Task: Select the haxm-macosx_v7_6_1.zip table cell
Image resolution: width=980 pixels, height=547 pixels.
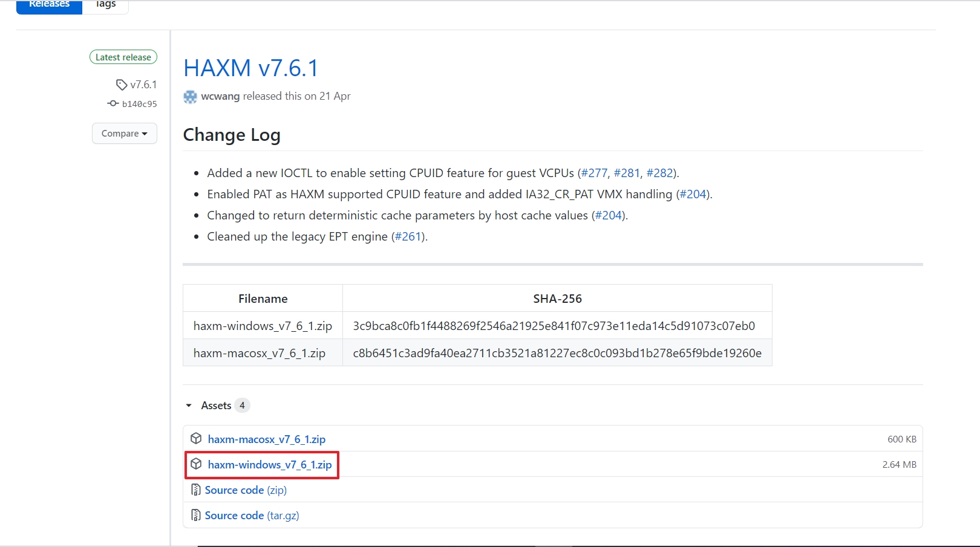Action: tap(263, 353)
